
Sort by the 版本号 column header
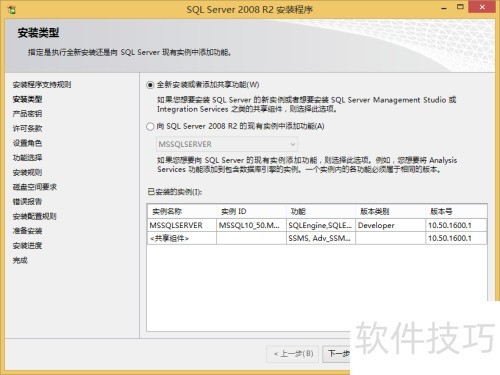tap(456, 211)
